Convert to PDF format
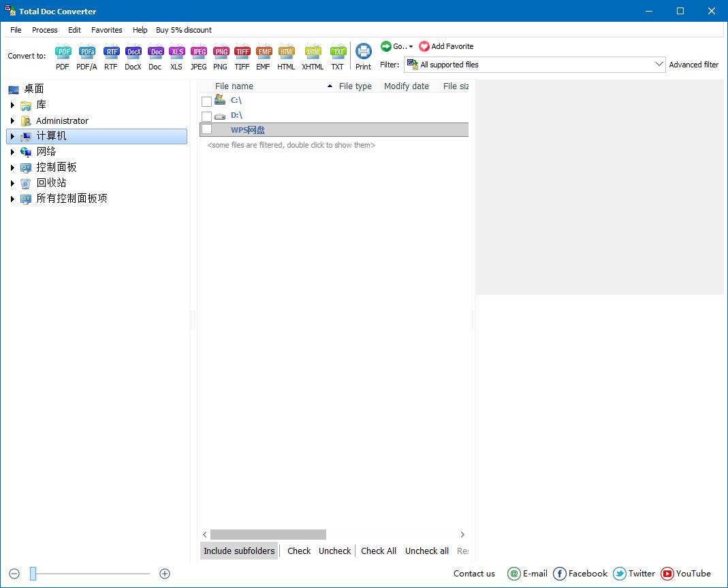728x588 pixels. 63,56
